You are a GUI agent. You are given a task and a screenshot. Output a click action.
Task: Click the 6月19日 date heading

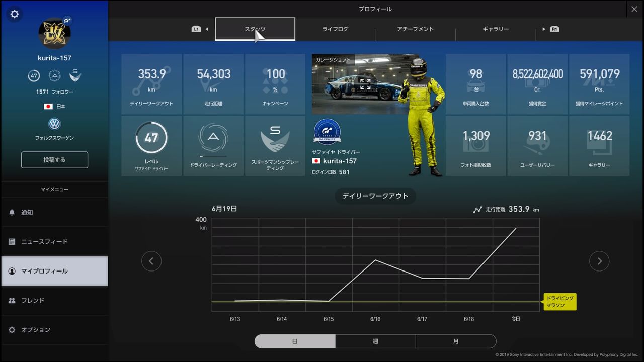[224, 209]
